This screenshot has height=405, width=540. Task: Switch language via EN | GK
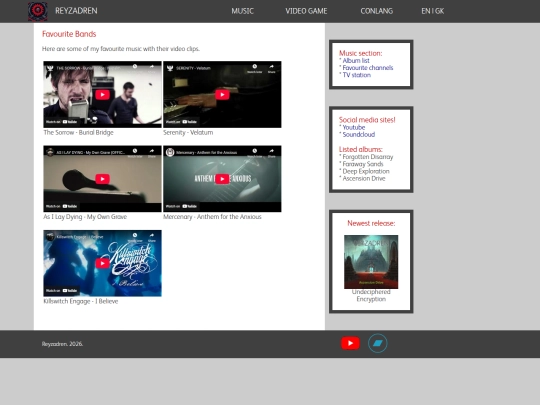pos(433,11)
